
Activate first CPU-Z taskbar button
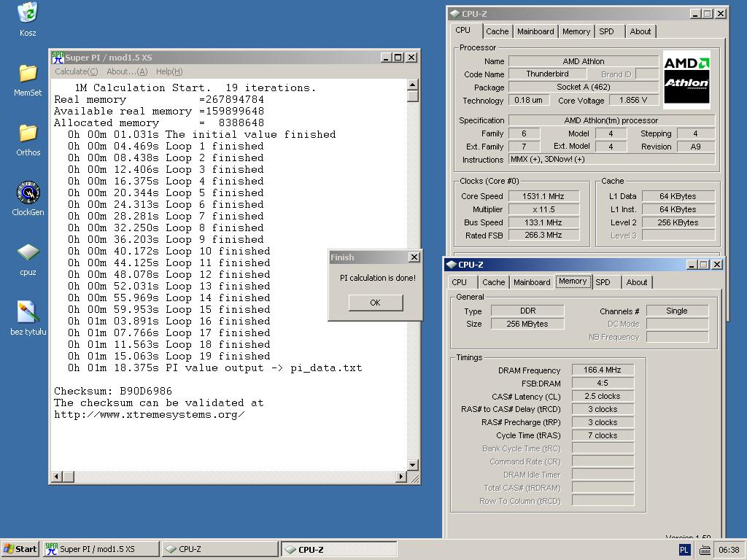(220, 549)
